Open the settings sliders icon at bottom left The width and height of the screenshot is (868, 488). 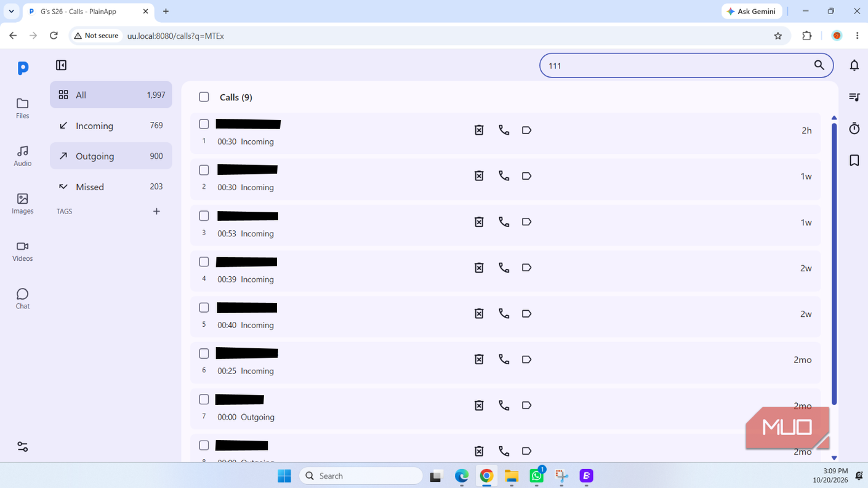point(23,447)
